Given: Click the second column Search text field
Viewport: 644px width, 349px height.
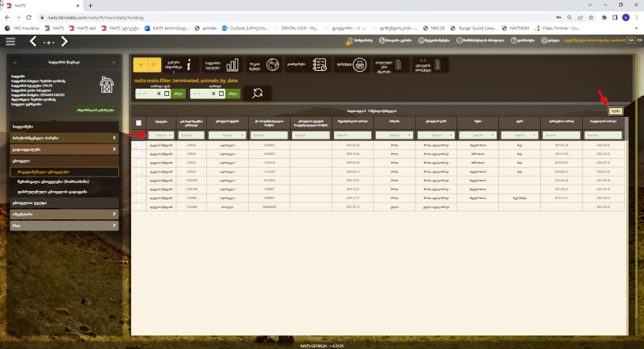Looking at the screenshot, I should [191, 135].
